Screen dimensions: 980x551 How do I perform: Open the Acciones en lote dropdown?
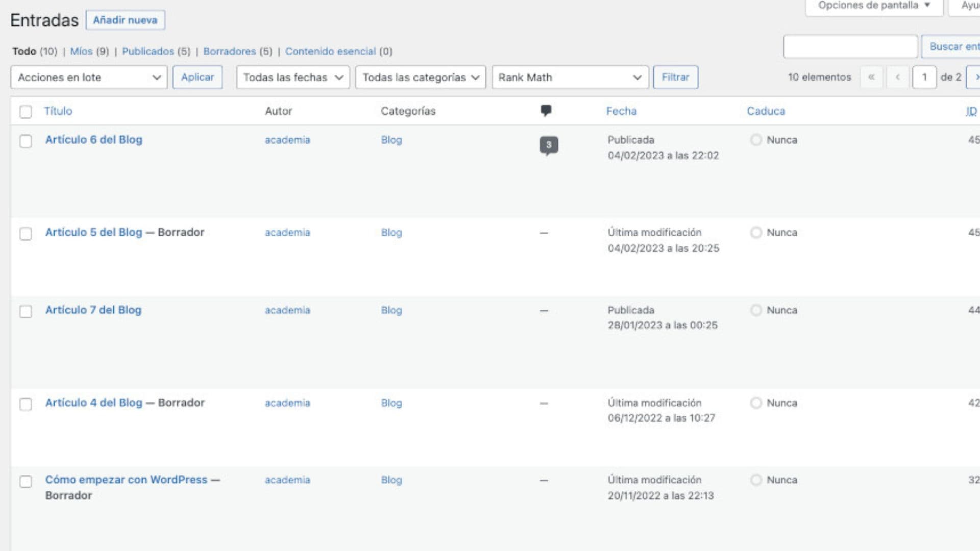coord(88,77)
